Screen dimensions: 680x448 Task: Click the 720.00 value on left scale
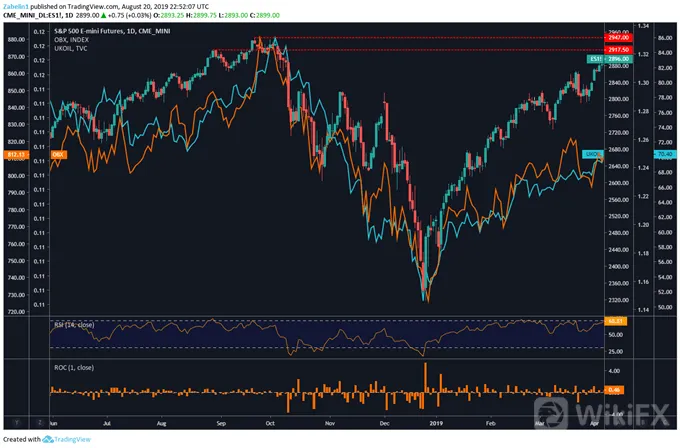[16, 312]
